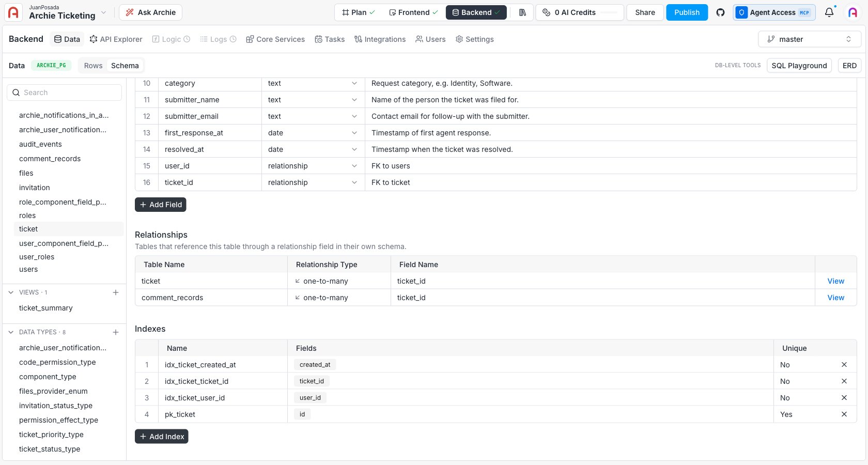
Task: Open the Core Services tab
Action: click(275, 39)
